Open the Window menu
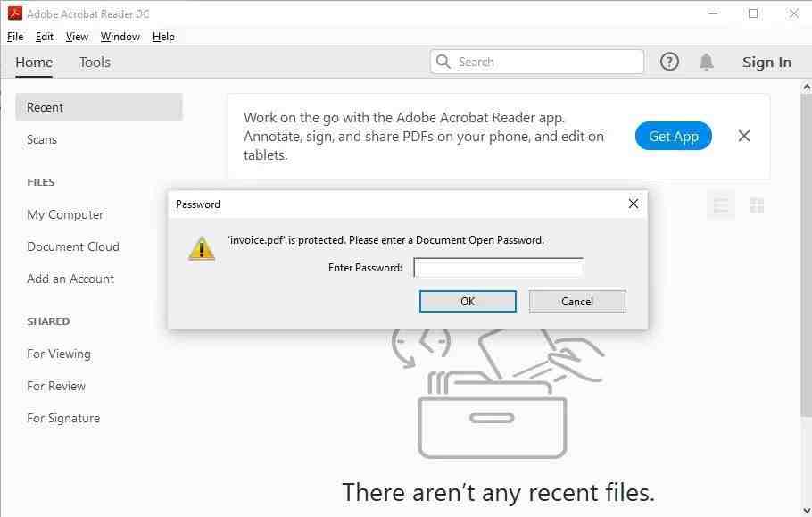The width and height of the screenshot is (812, 517). pyautogui.click(x=120, y=37)
